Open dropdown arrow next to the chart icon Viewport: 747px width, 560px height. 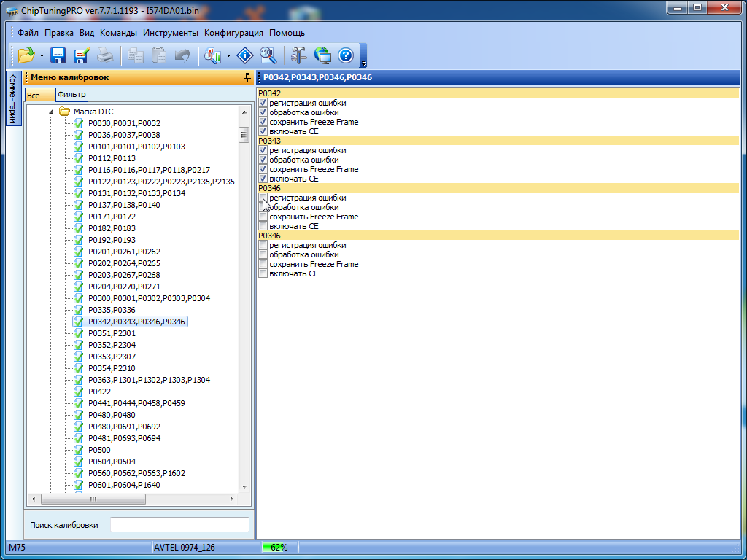coord(228,55)
